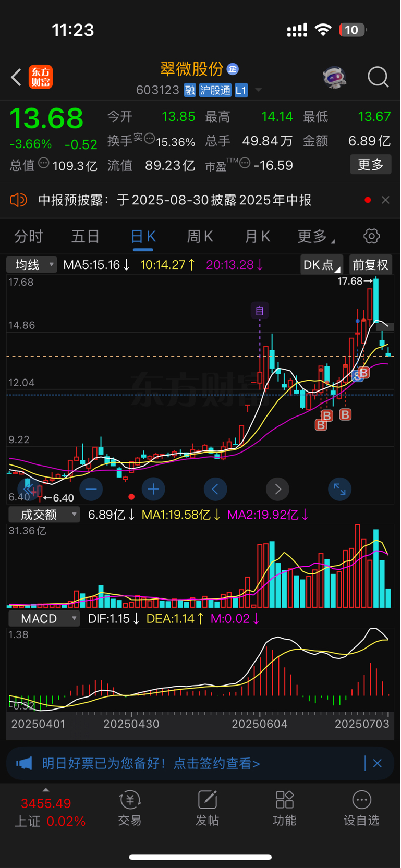Open 明日好票 promo link
Screen dimensions: 401x868
[151, 764]
